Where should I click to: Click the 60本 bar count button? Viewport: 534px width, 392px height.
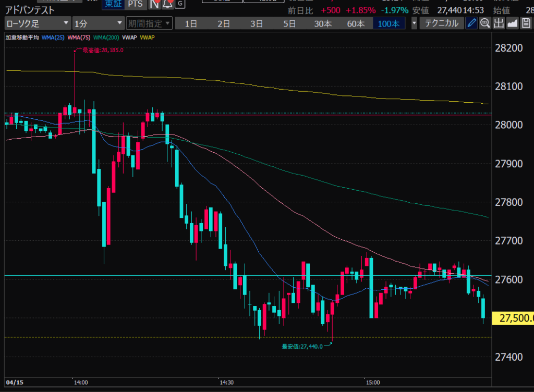coord(356,23)
